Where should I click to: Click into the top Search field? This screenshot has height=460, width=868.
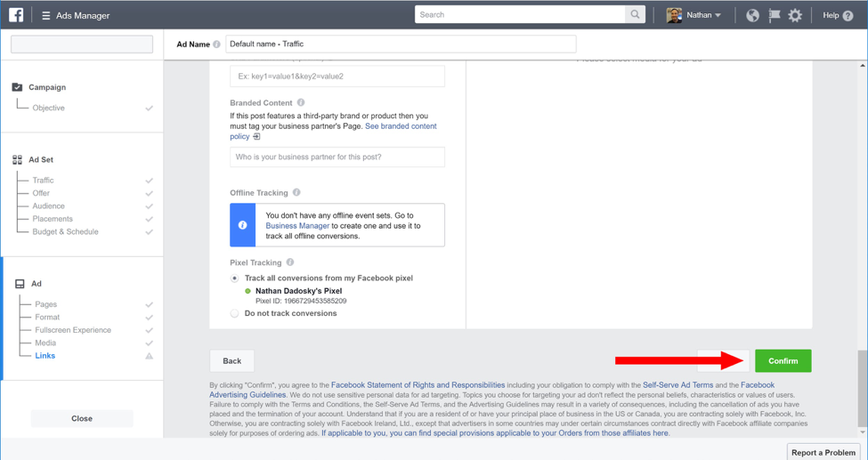pyautogui.click(x=520, y=15)
